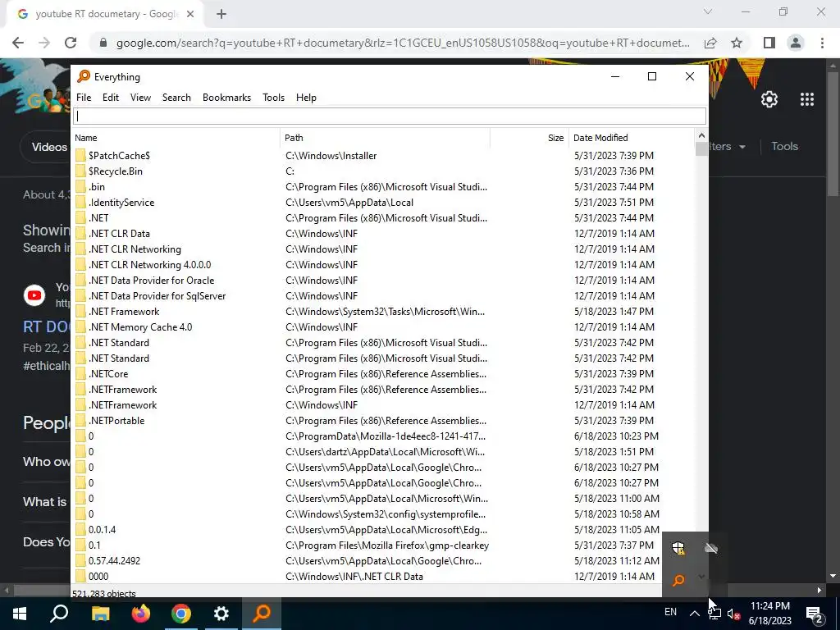Open a new Chrome tab
This screenshot has height=630, width=840.
click(x=221, y=14)
